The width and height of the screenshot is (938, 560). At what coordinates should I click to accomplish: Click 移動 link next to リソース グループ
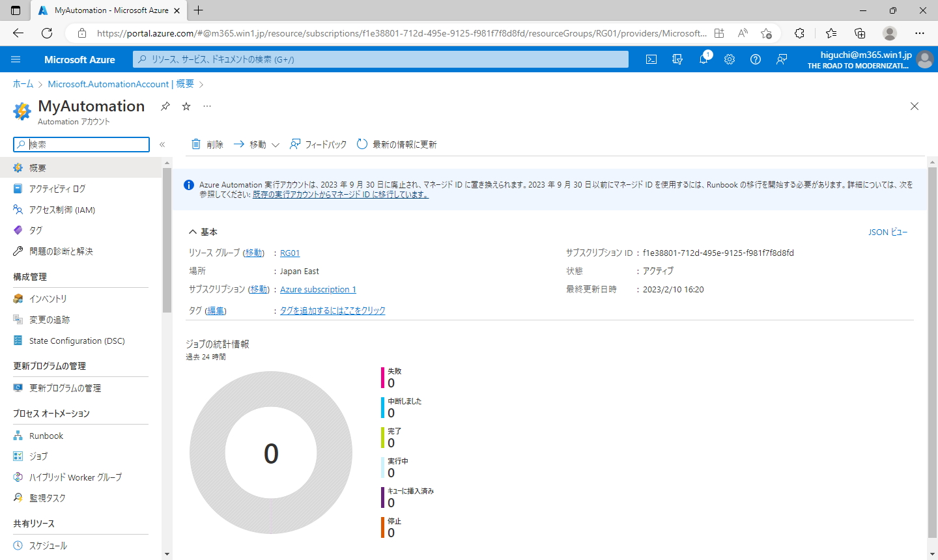click(253, 253)
